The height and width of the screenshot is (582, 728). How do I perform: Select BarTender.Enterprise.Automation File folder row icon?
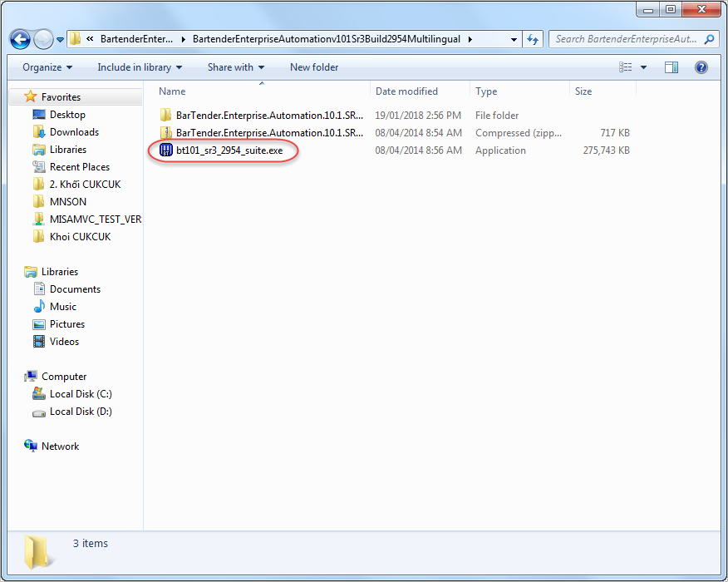(165, 116)
